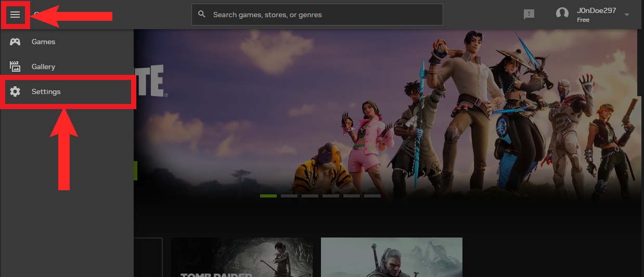
Task: Select the fifth carousel indicator
Action: coord(352,196)
